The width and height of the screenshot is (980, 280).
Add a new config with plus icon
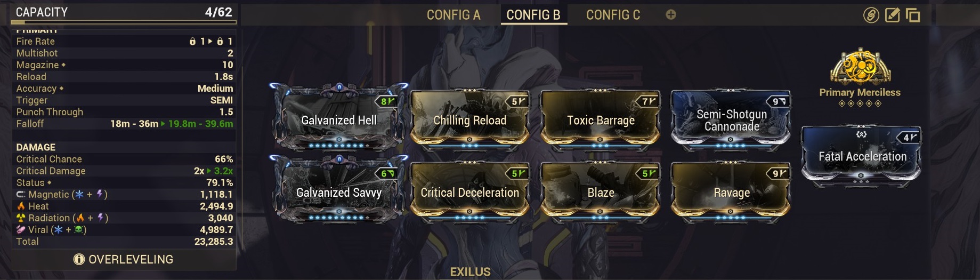click(671, 15)
